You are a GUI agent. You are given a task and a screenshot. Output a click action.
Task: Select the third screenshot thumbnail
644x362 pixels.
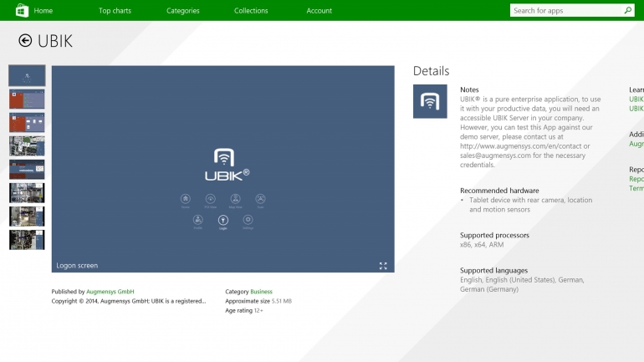(x=27, y=123)
